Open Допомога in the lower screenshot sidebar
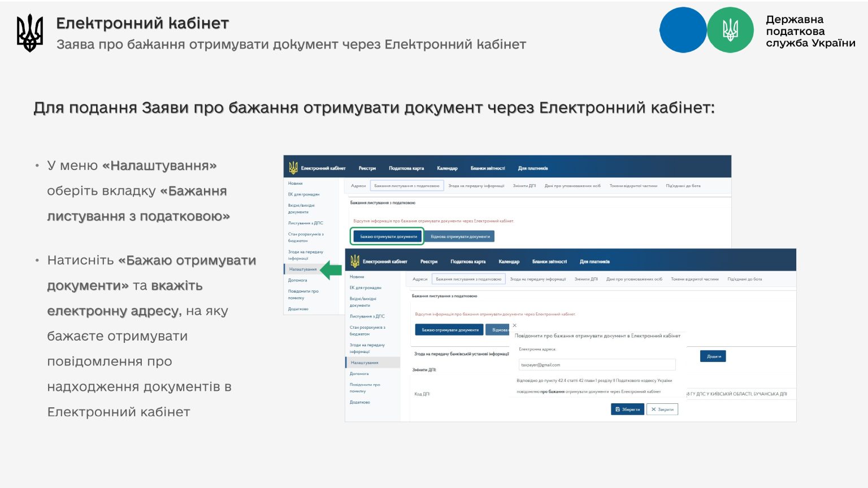Screen dimensions: 868x488 tap(359, 374)
